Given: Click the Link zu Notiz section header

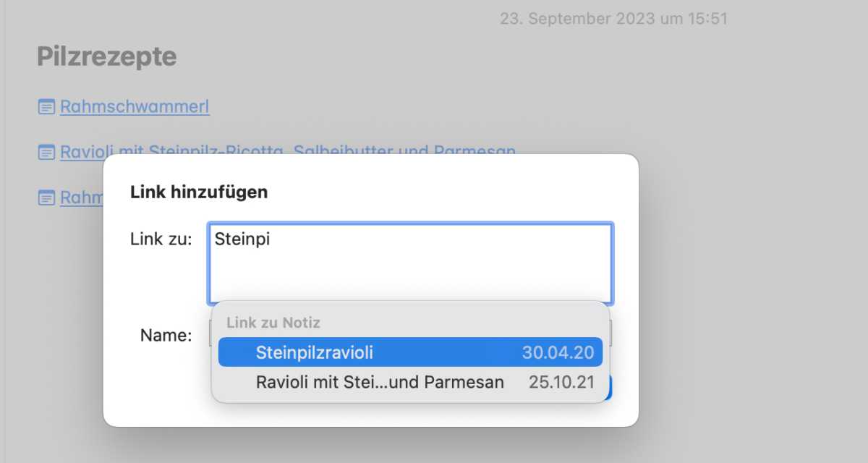Looking at the screenshot, I should (273, 323).
